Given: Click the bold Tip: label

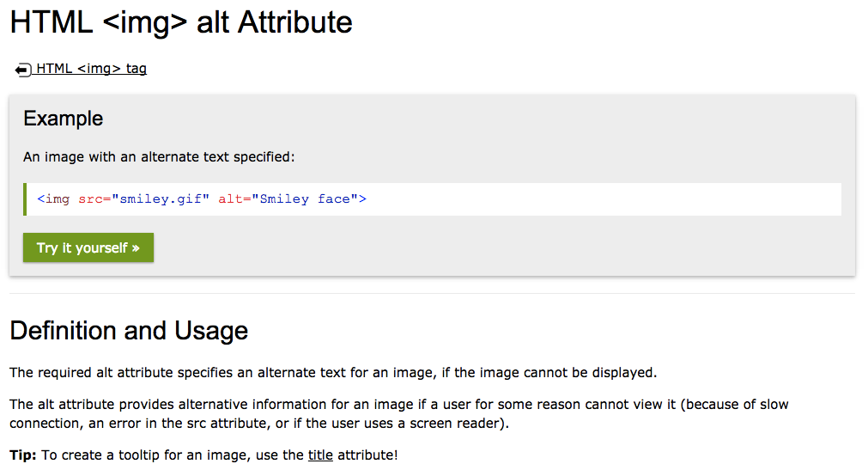Looking at the screenshot, I should [x=23, y=455].
